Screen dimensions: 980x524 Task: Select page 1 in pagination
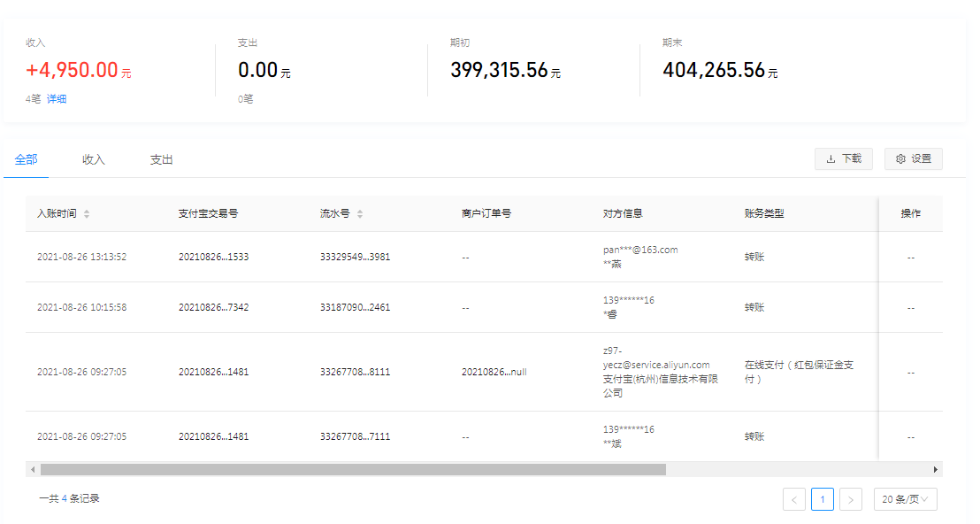[x=822, y=500]
